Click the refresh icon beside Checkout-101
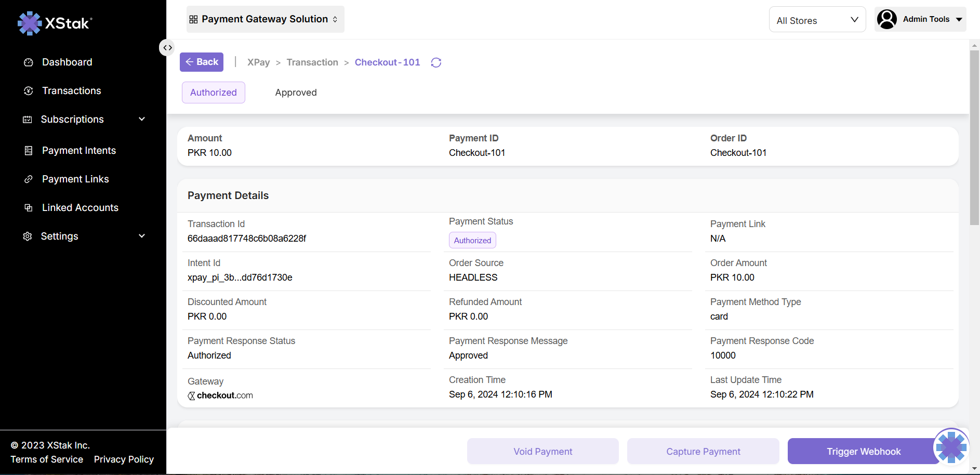980x475 pixels. 436,62
